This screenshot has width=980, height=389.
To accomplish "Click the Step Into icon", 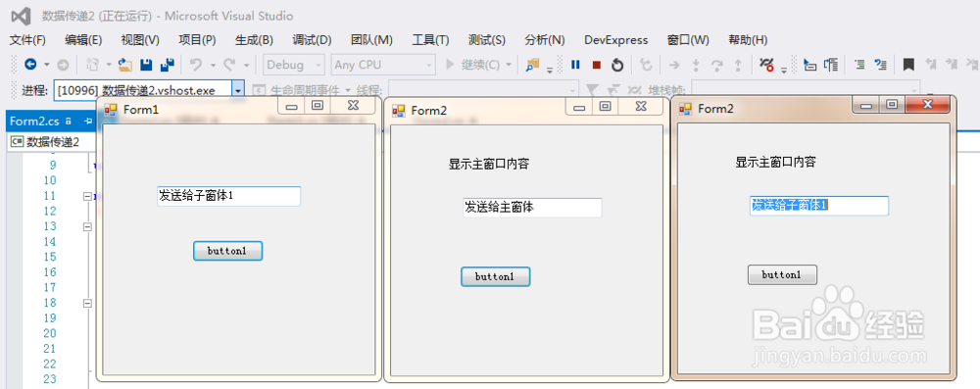I will (x=696, y=65).
